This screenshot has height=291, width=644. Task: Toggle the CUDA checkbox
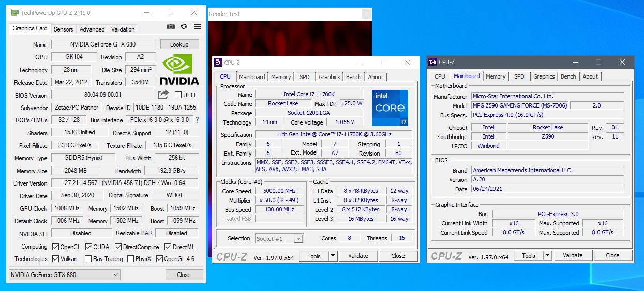point(89,247)
